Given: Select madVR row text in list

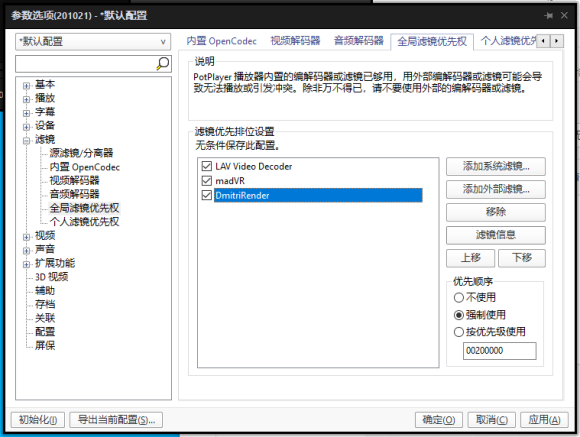Looking at the screenshot, I should 230,181.
